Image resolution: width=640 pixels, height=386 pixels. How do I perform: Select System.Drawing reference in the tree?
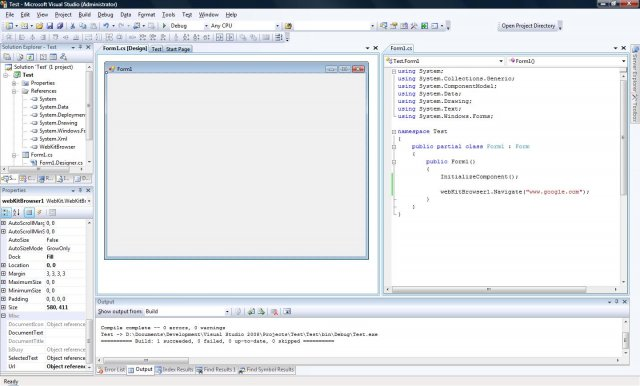58,123
